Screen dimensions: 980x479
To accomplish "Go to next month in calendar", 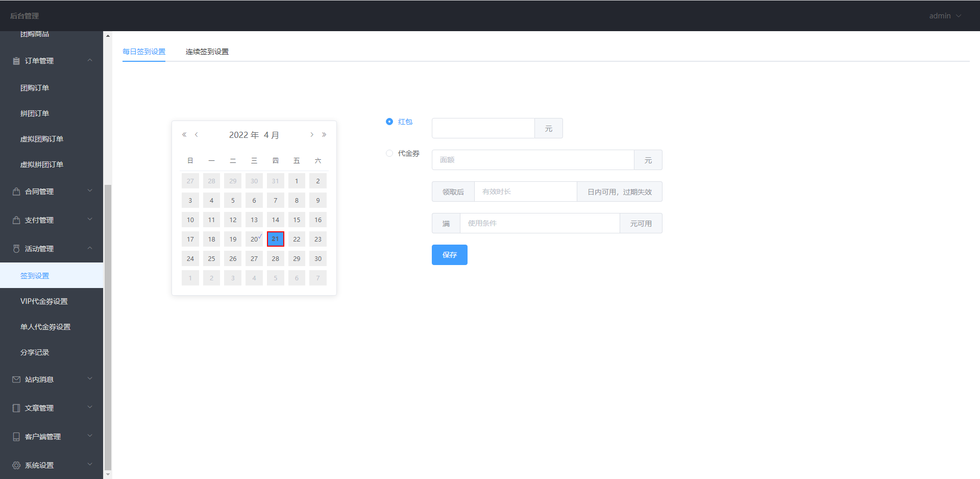I will [312, 135].
